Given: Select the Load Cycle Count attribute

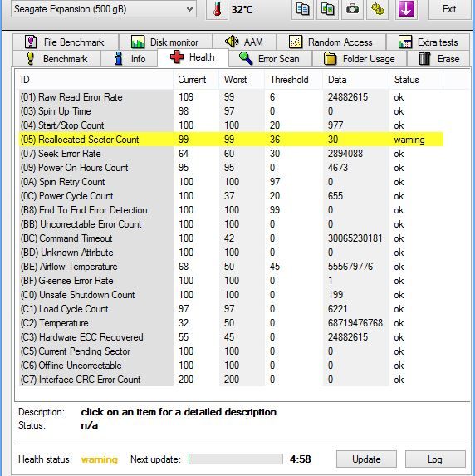Looking at the screenshot, I should point(231,309).
